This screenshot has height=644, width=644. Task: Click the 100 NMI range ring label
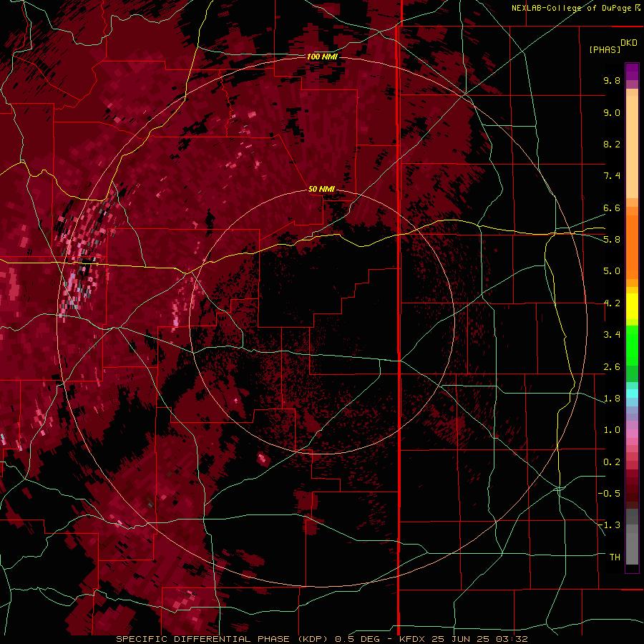(322, 57)
